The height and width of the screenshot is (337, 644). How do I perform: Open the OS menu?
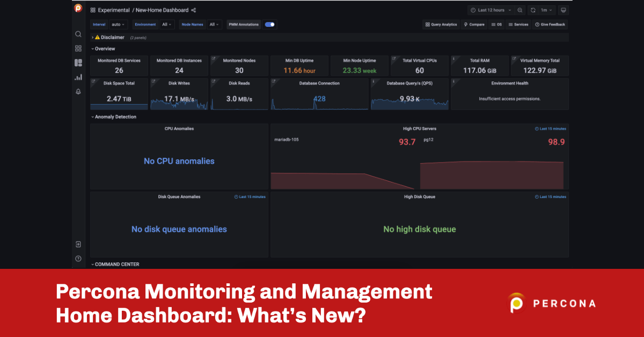(x=496, y=24)
